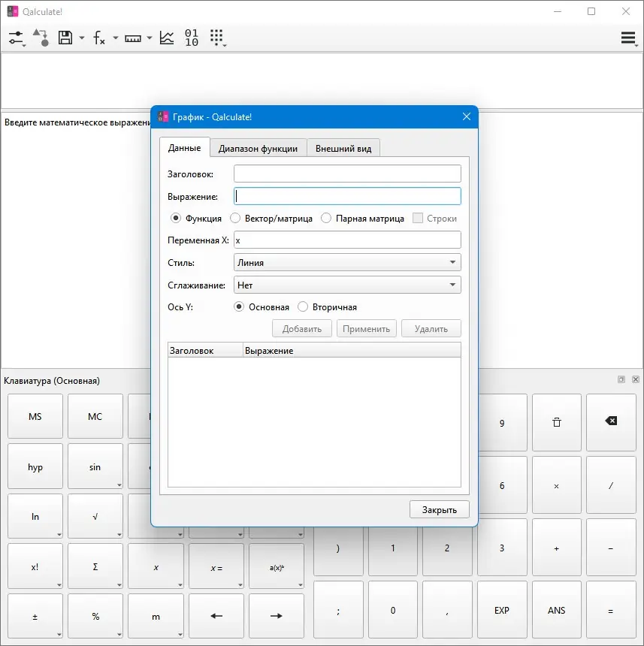
Task: Click the Добавить button
Action: click(302, 329)
